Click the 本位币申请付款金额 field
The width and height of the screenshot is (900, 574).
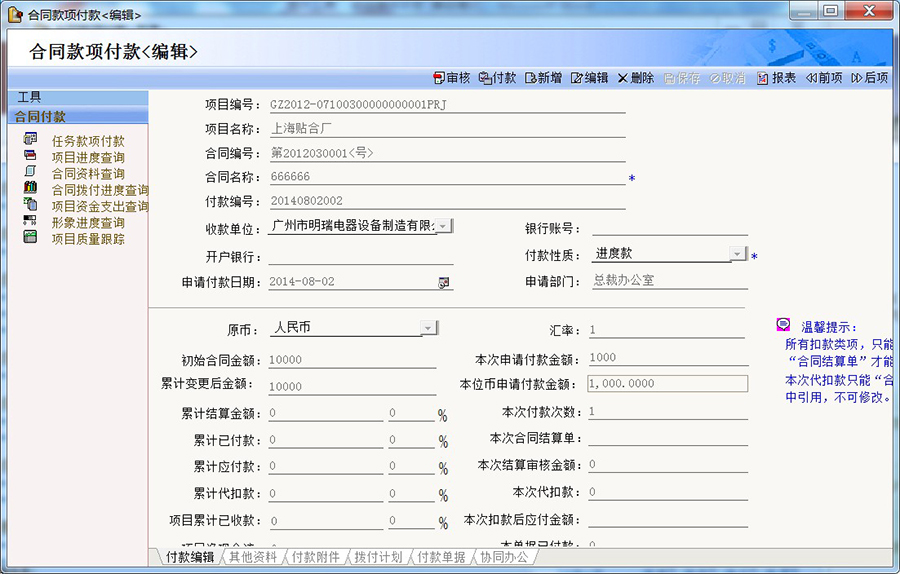[667, 384]
